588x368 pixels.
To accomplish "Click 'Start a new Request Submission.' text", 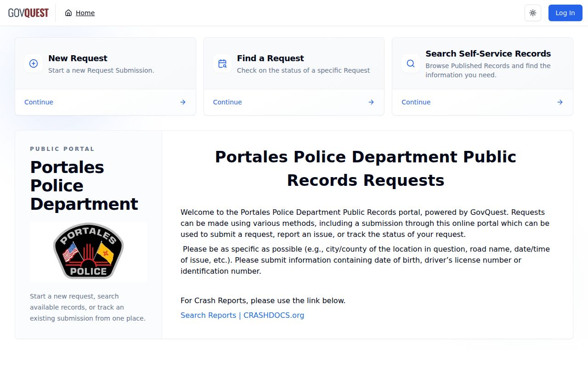I will point(101,70).
